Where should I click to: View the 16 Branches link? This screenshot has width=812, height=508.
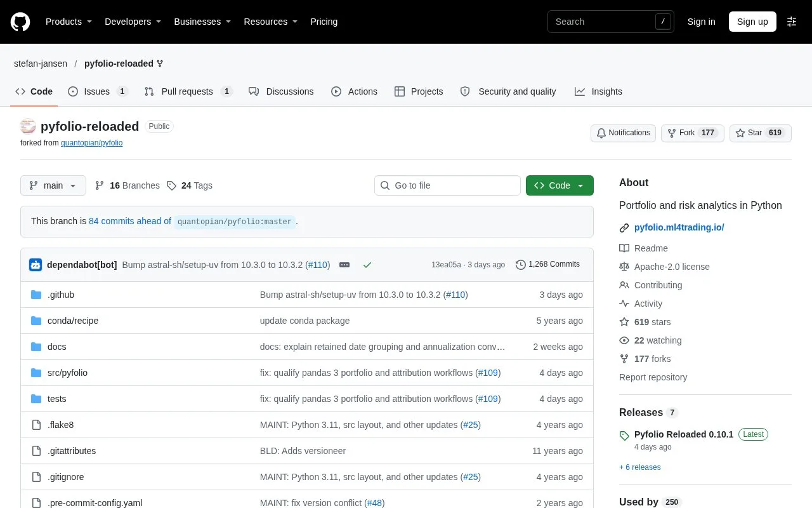pos(127,185)
